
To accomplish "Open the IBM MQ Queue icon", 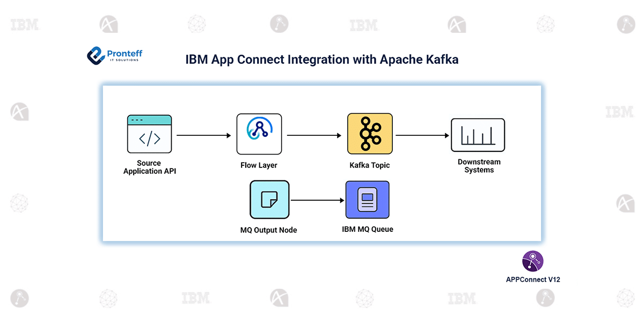I will pos(367,200).
